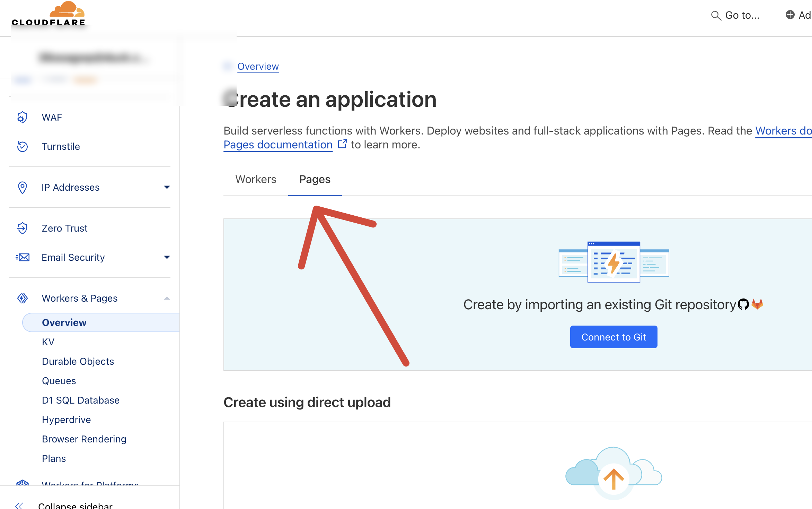Open D1 SQL Database sidebar item
This screenshot has width=812, height=509.
pyautogui.click(x=80, y=400)
